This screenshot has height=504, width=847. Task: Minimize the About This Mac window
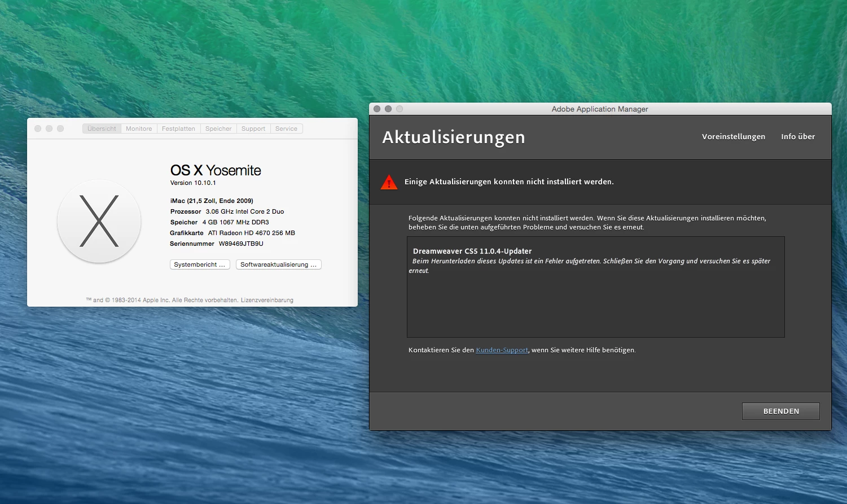[49, 129]
